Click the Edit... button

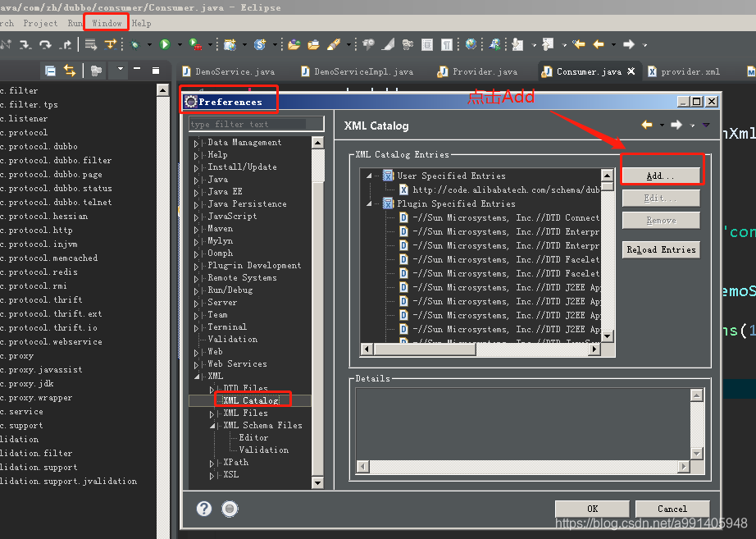coord(661,198)
